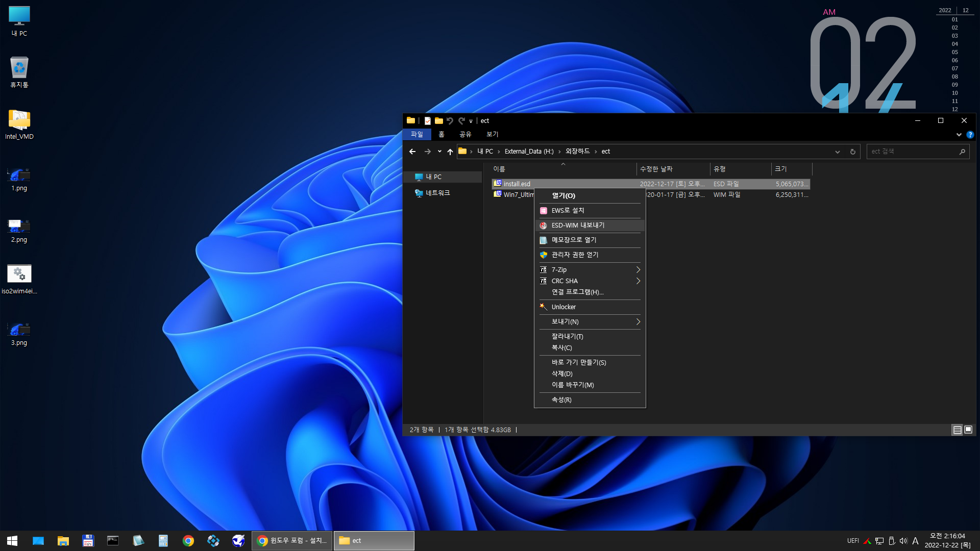Click the 외장하드 breadcrumb segment
980x551 pixels.
[x=577, y=152]
